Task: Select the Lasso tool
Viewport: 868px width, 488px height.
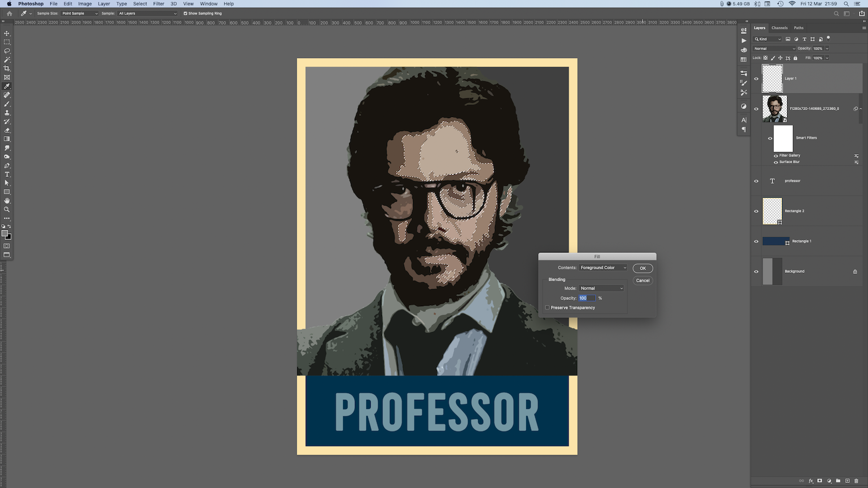Action: 7,51
